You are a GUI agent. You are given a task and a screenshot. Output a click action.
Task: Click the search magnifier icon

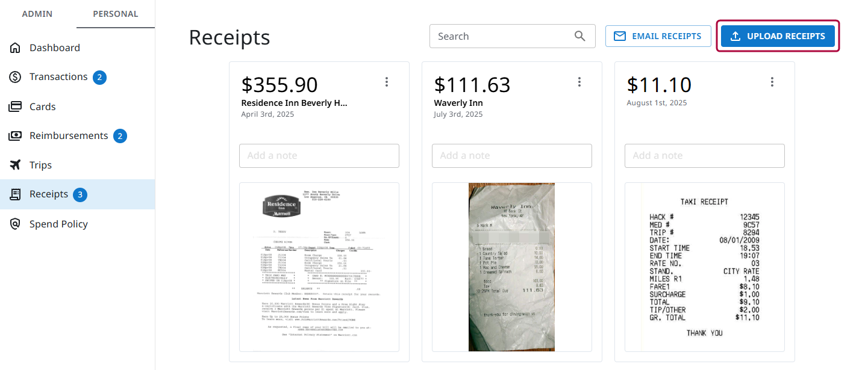[579, 36]
